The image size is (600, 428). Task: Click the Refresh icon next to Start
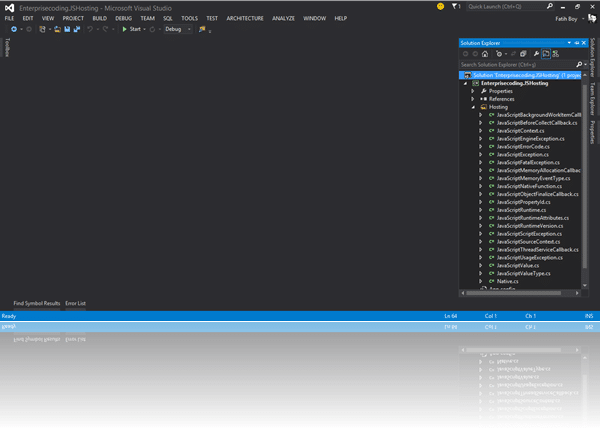pyautogui.click(x=152, y=29)
